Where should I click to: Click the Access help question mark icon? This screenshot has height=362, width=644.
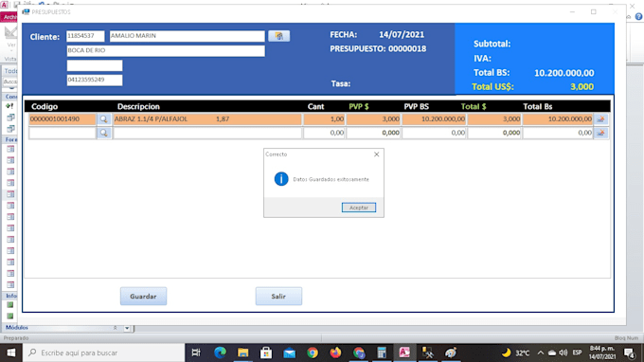tap(638, 16)
